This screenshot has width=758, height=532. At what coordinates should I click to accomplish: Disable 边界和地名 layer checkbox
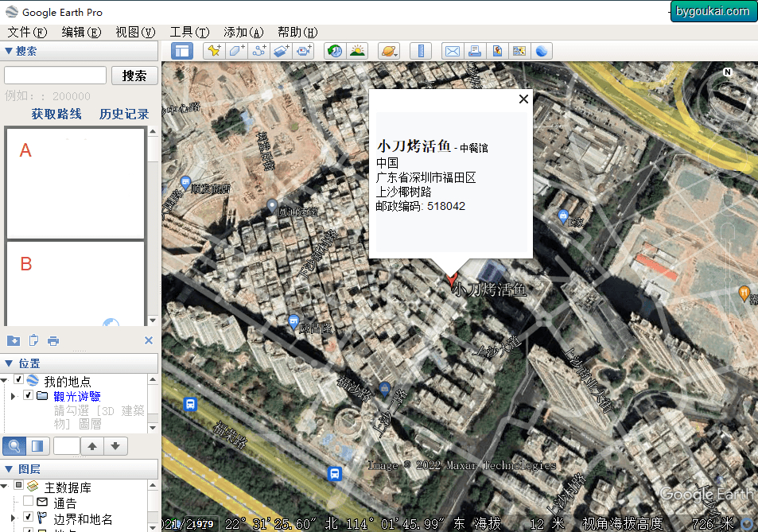click(28, 517)
